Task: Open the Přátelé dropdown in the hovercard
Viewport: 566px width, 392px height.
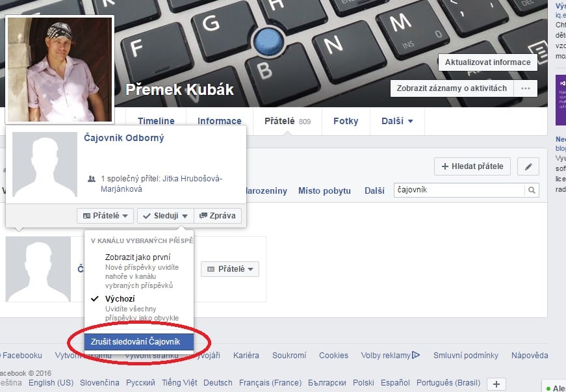Action: [105, 216]
